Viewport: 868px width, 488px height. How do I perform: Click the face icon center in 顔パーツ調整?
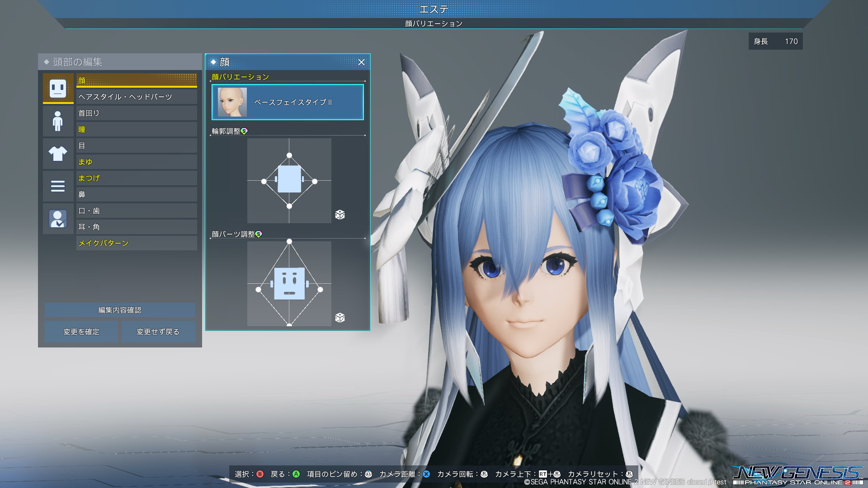tap(289, 284)
